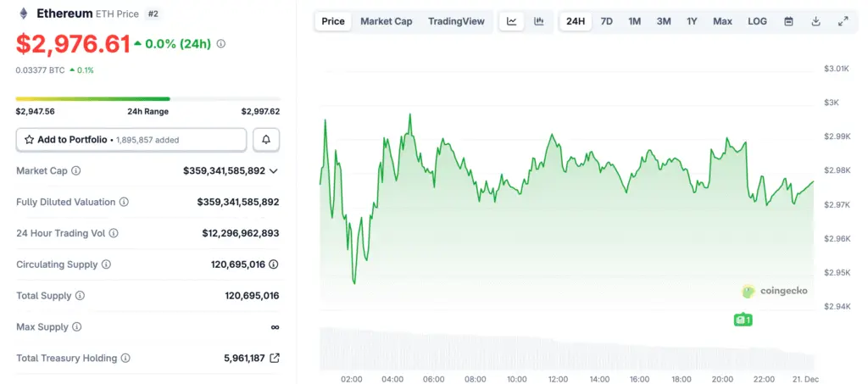Click the 24h Range progress bar
The image size is (868, 384).
click(x=147, y=99)
